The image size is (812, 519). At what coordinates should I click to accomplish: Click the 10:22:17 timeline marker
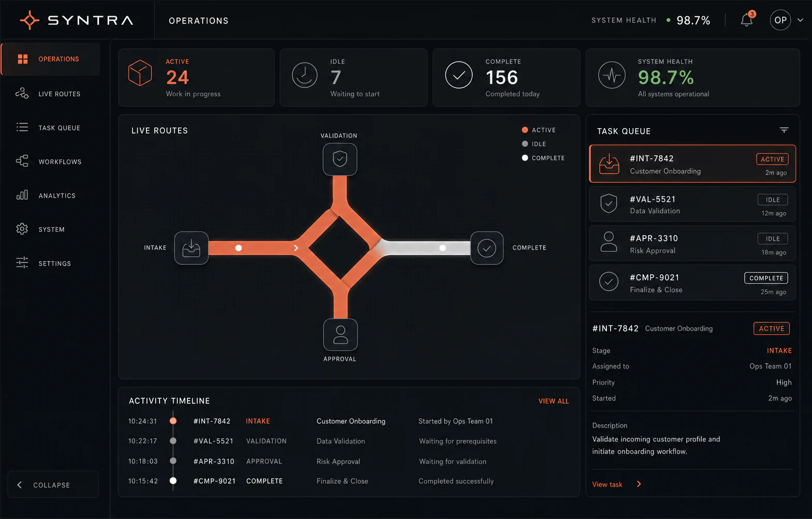pyautogui.click(x=173, y=441)
